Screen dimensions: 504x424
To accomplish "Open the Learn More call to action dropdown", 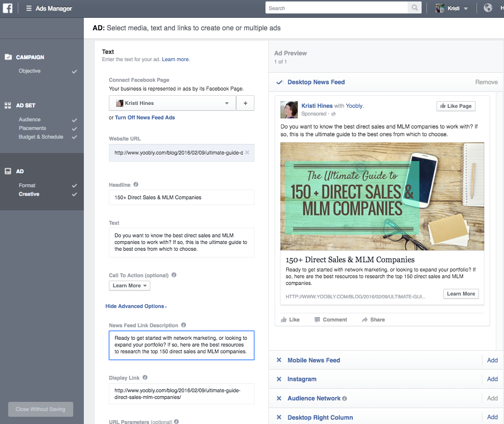I will click(x=130, y=286).
